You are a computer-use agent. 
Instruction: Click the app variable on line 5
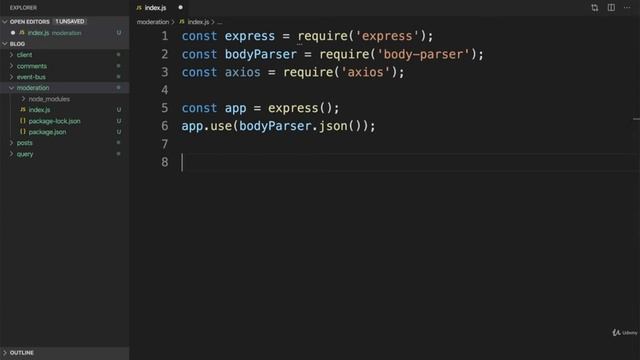pos(236,108)
